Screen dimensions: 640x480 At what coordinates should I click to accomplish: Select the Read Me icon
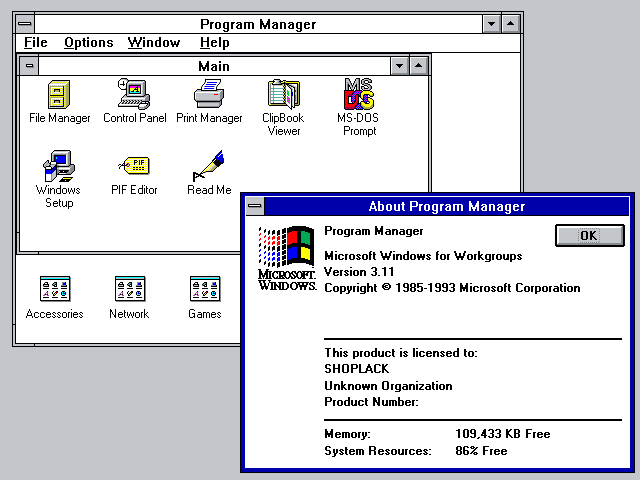(x=209, y=173)
